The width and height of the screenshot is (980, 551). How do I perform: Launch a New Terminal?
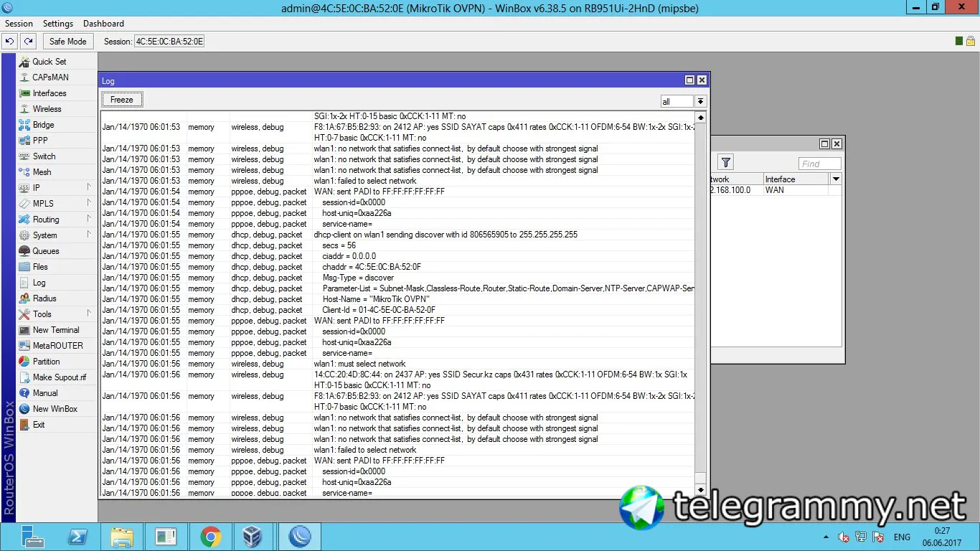tap(56, 330)
